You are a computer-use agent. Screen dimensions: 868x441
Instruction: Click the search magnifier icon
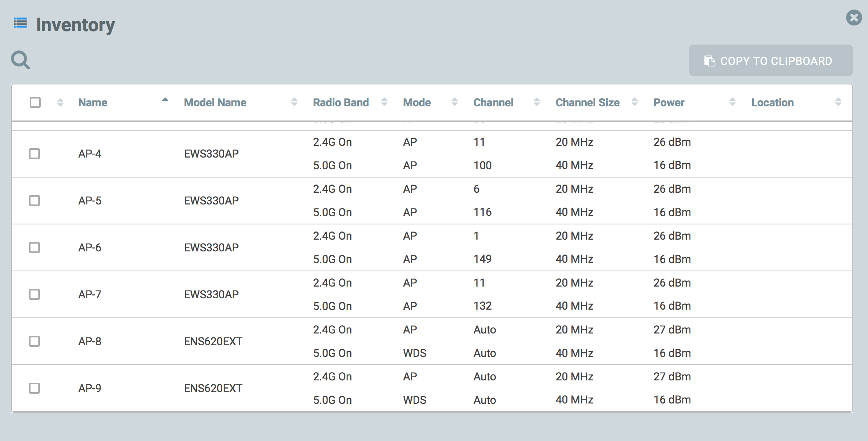click(20, 60)
